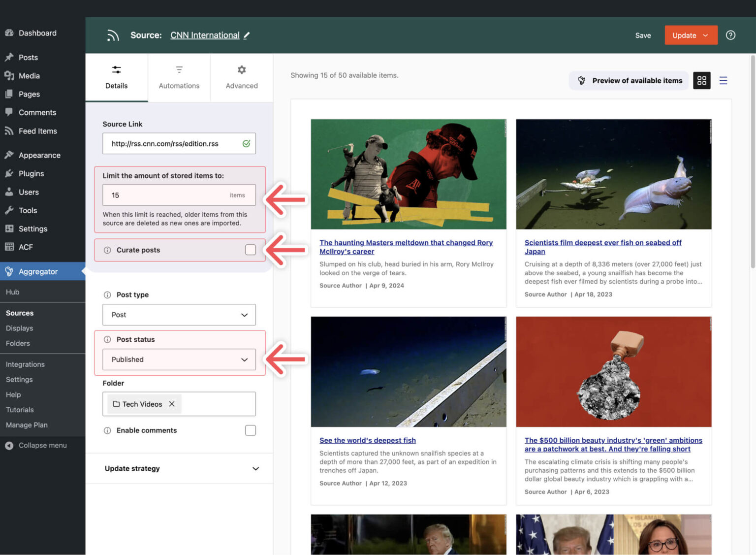Enable the Curate posts checkbox
The width and height of the screenshot is (756, 555).
251,250
